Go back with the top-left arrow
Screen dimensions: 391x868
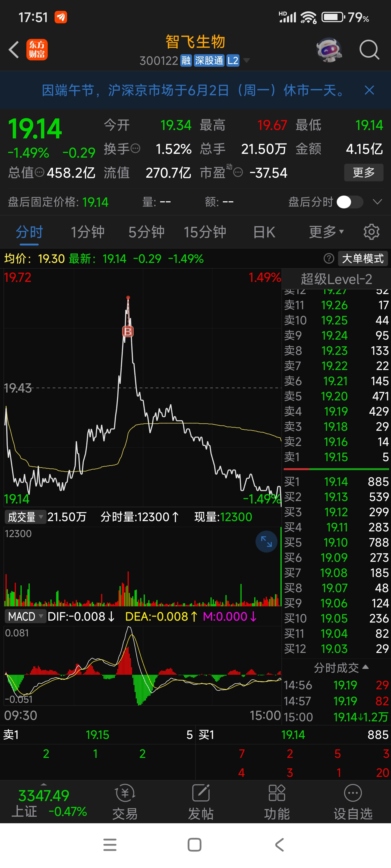tap(14, 50)
